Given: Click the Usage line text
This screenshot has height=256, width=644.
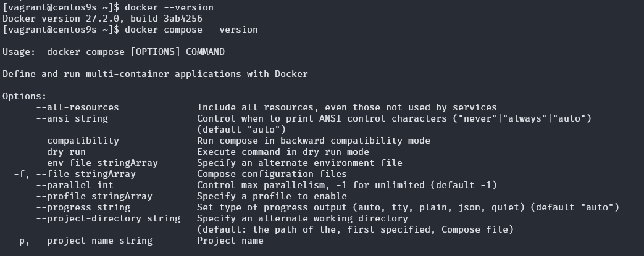Looking at the screenshot, I should (x=114, y=52).
